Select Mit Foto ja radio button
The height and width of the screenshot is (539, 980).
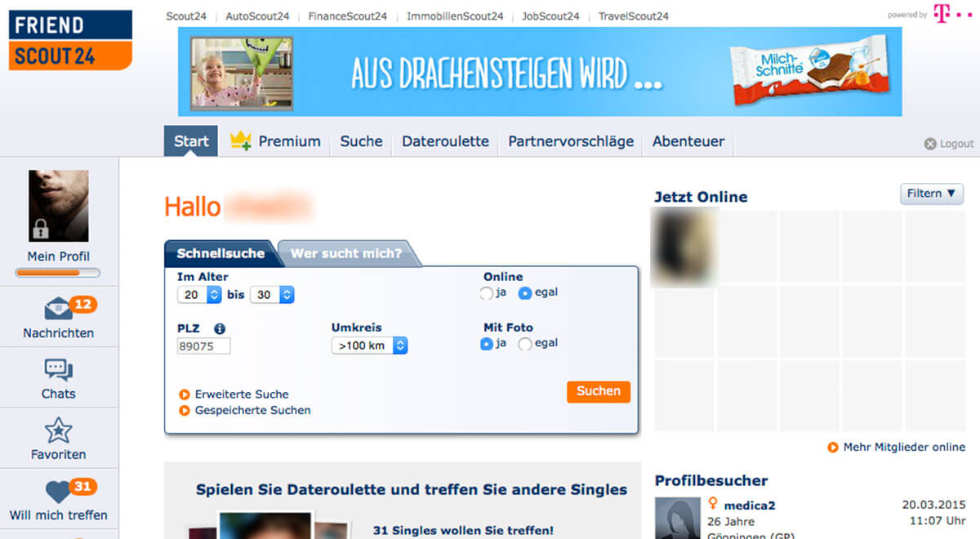coord(487,344)
